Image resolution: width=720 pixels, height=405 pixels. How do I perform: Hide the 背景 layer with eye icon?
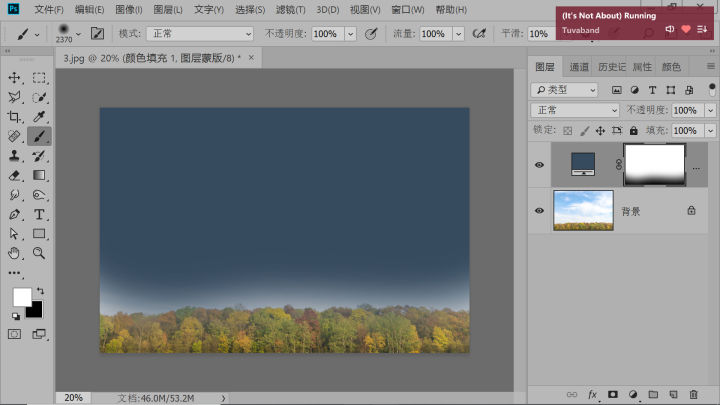540,211
